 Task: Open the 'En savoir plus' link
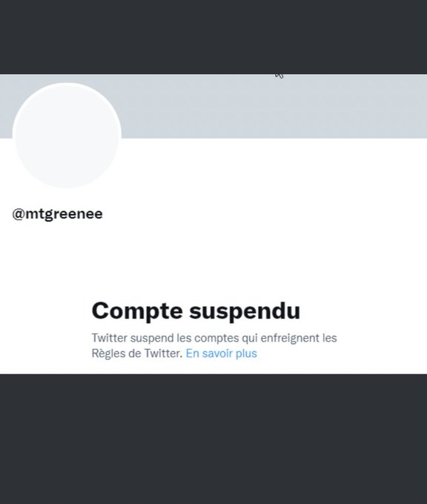coord(221,354)
